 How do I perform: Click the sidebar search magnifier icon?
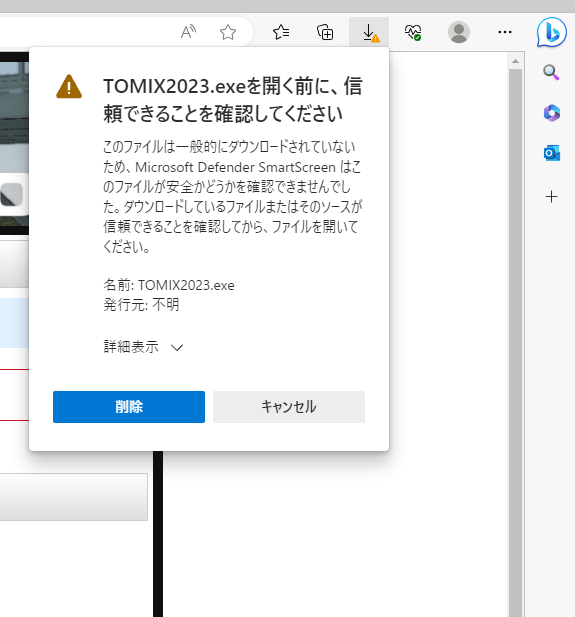coord(551,73)
